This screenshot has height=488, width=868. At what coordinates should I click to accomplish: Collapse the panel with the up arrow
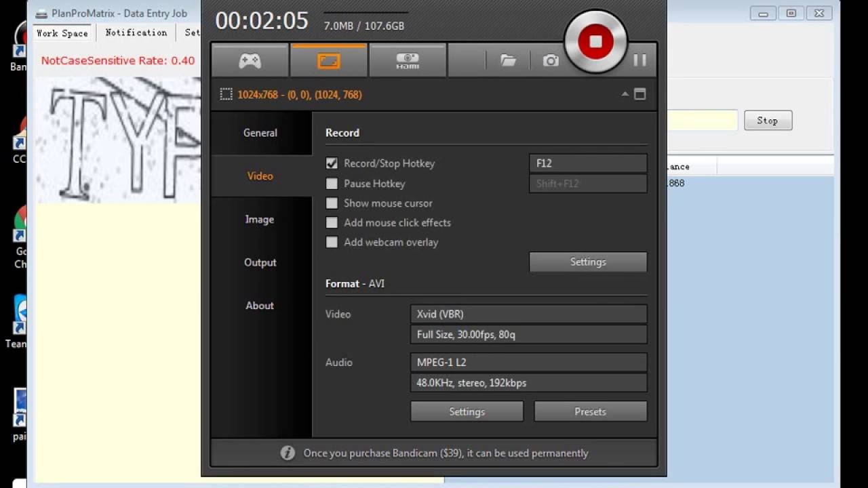point(625,94)
